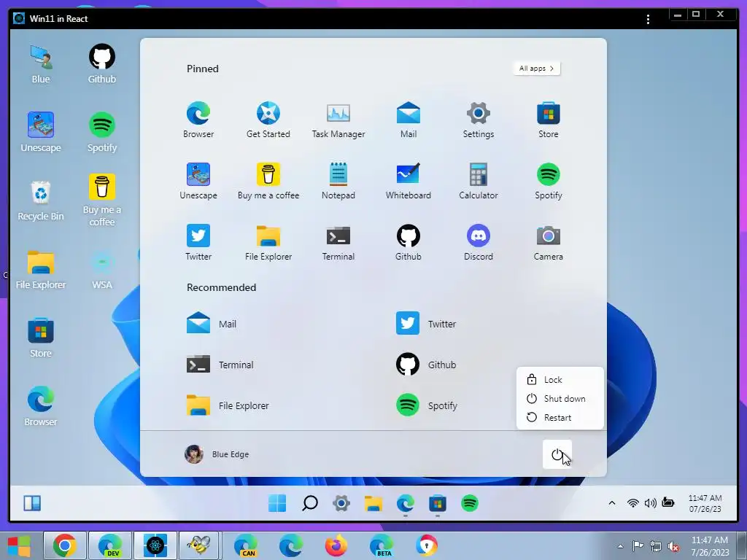Open Settings from pinned apps
747x560 pixels.
point(479,120)
